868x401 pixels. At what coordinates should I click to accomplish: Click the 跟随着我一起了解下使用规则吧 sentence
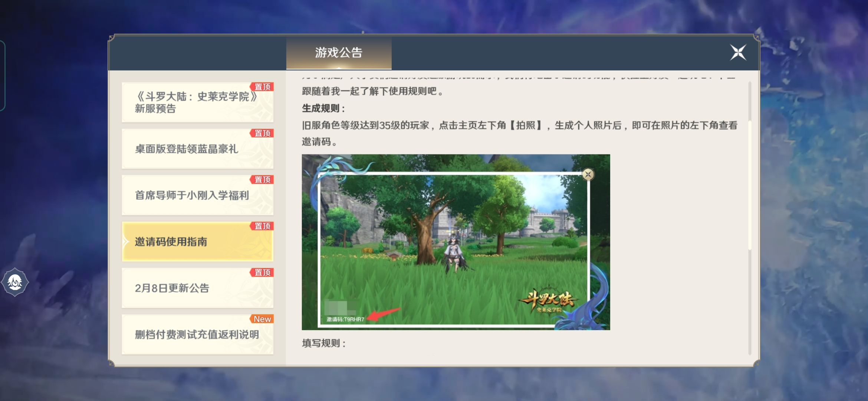click(x=373, y=91)
